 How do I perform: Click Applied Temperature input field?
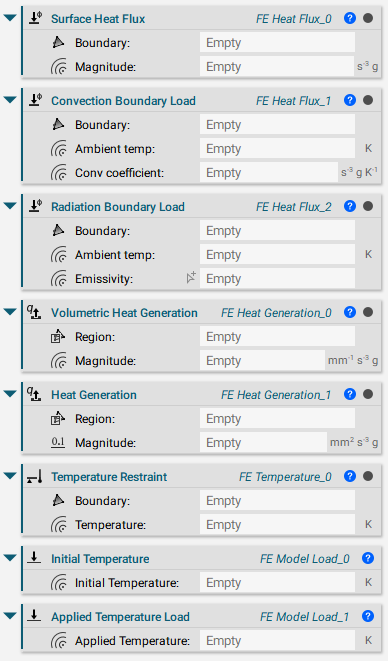(x=277, y=641)
